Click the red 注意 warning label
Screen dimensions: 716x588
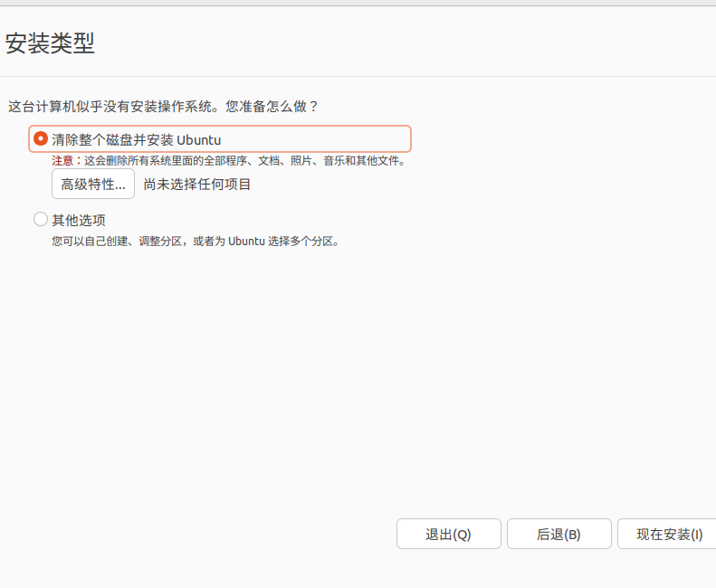tap(62, 161)
